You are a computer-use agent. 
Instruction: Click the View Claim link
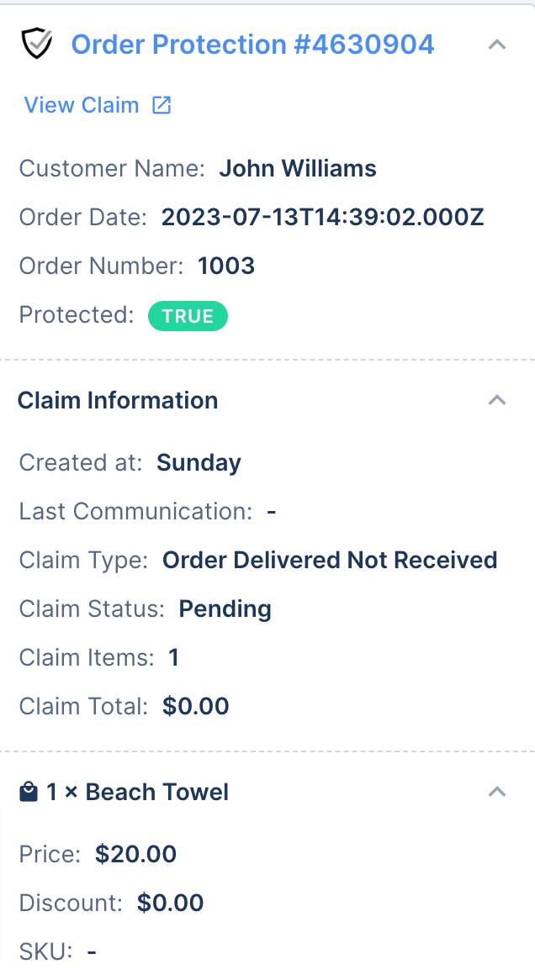point(82,105)
